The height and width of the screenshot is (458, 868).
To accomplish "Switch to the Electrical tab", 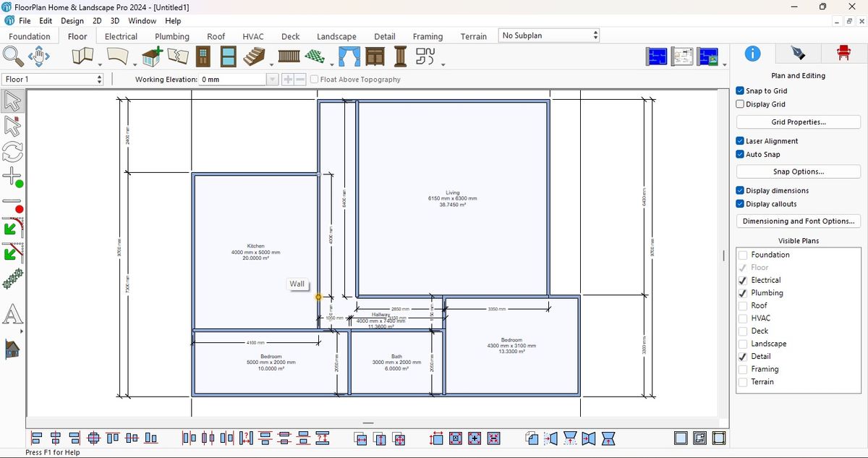I will pyautogui.click(x=120, y=36).
